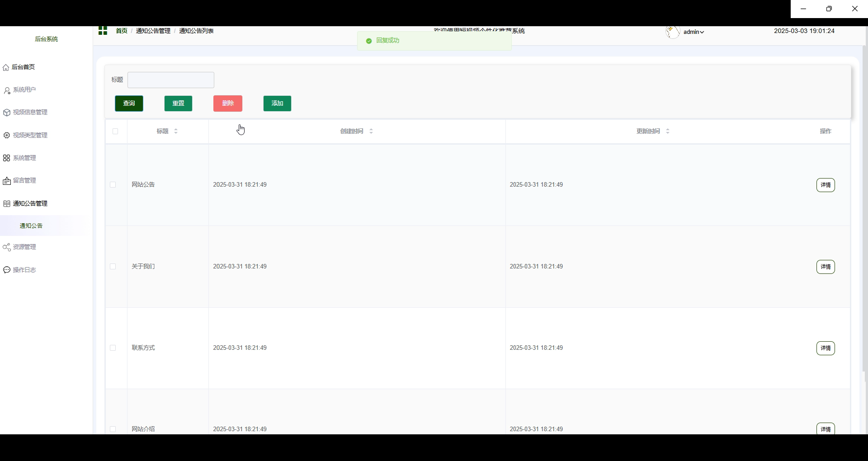
Task: Click the message icon beside 留言管理
Action: [7, 181]
